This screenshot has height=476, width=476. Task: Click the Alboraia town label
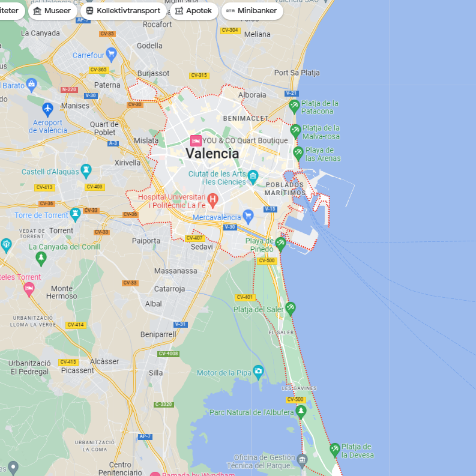[x=252, y=95]
